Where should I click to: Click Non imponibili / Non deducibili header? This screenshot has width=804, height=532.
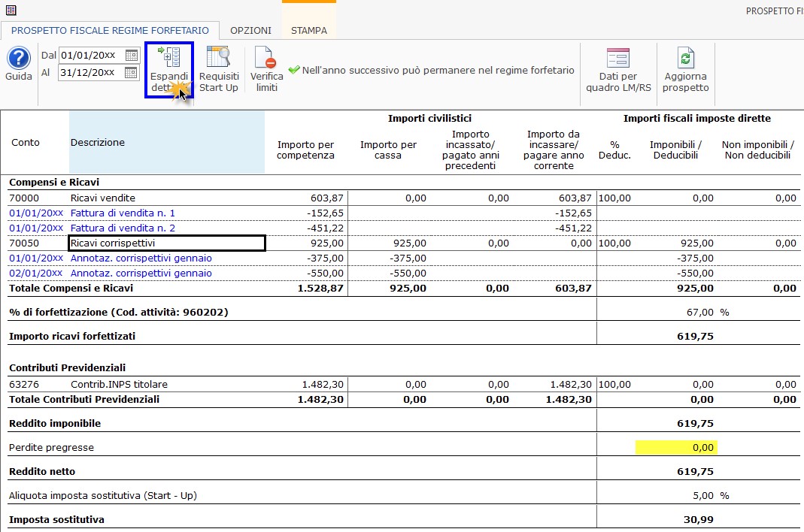coord(757,150)
